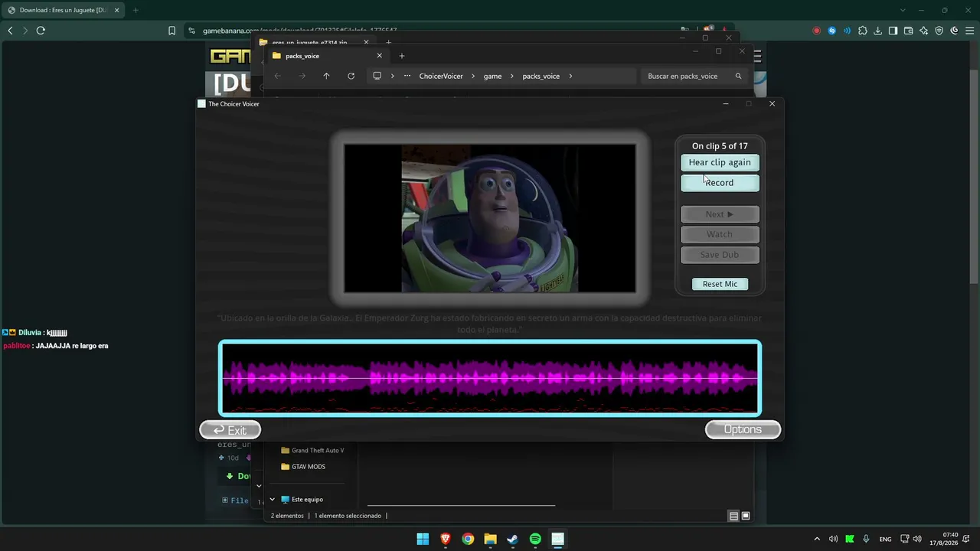Click the Reset Mic button
980x551 pixels.
pyautogui.click(x=720, y=284)
